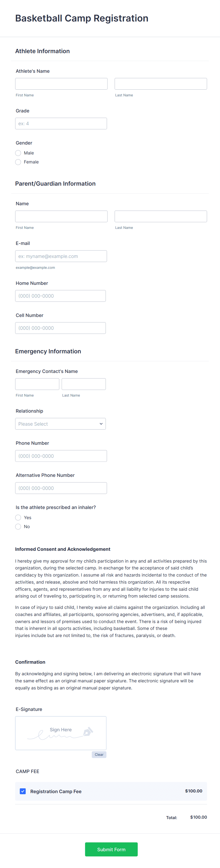Image resolution: width=220 pixels, height=868 pixels.
Task: Click the emergency Phone Number field
Action: pyautogui.click(x=61, y=456)
